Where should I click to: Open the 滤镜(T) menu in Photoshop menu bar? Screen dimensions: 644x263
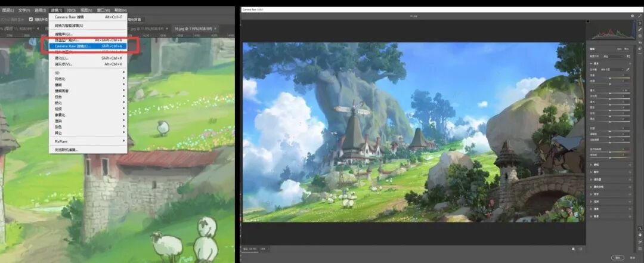(57, 10)
